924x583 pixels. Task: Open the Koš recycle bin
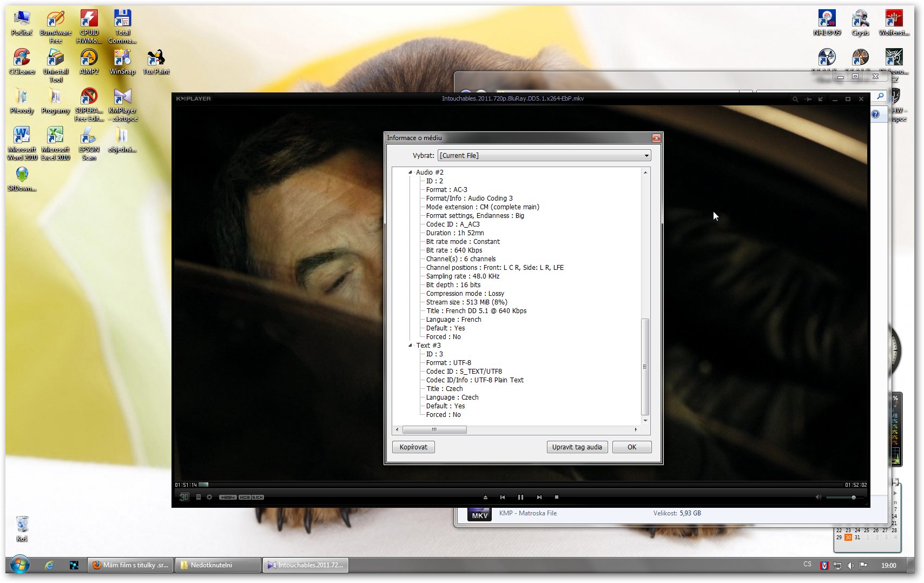[x=22, y=528]
